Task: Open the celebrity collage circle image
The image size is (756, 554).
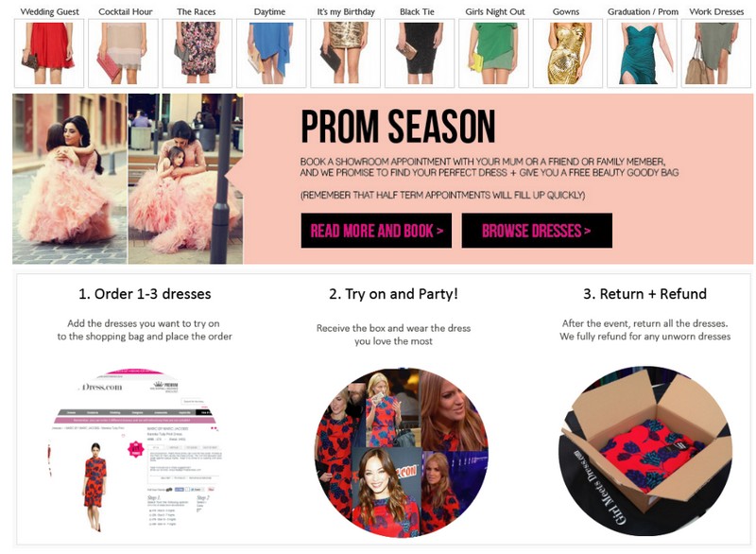Action: point(401,452)
